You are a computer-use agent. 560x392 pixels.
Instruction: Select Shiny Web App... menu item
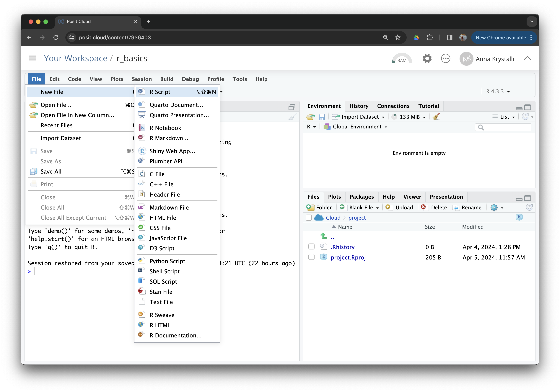[177, 151]
